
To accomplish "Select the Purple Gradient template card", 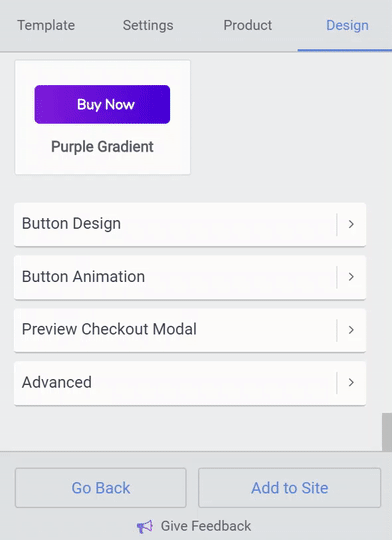I will [103, 117].
